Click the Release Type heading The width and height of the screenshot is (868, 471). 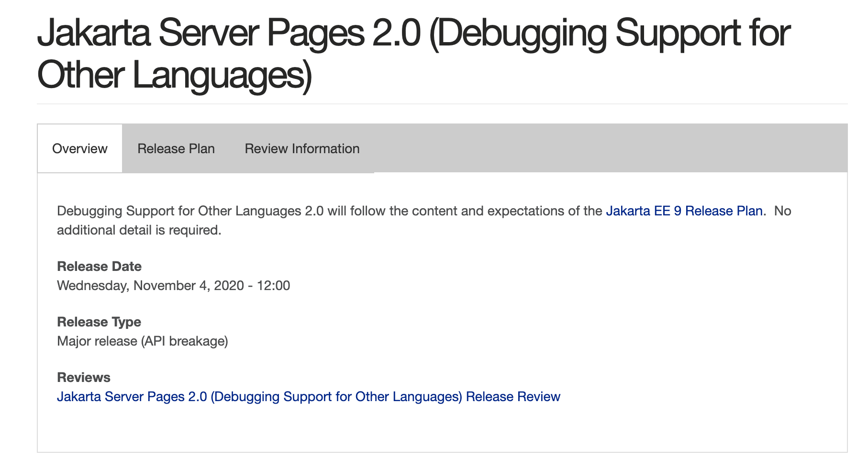tap(99, 322)
